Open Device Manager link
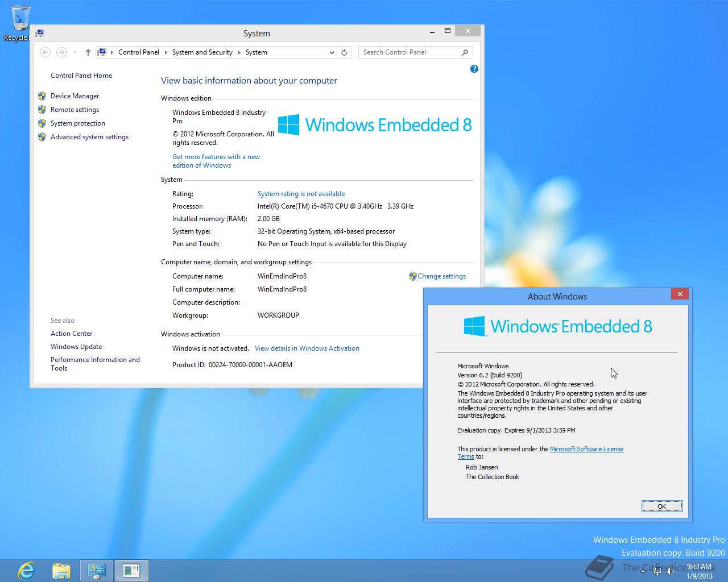This screenshot has height=582, width=728. pos(75,96)
